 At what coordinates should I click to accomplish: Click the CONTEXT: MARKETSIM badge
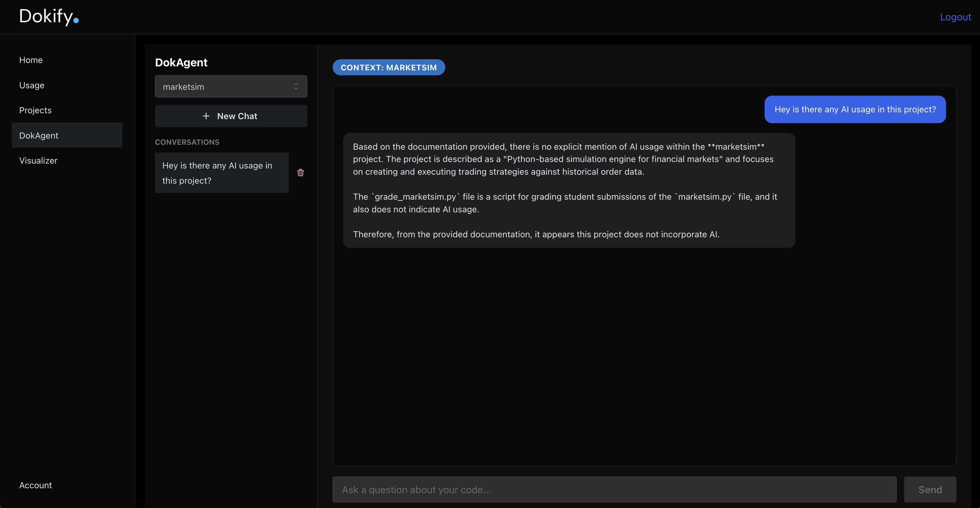(x=388, y=67)
